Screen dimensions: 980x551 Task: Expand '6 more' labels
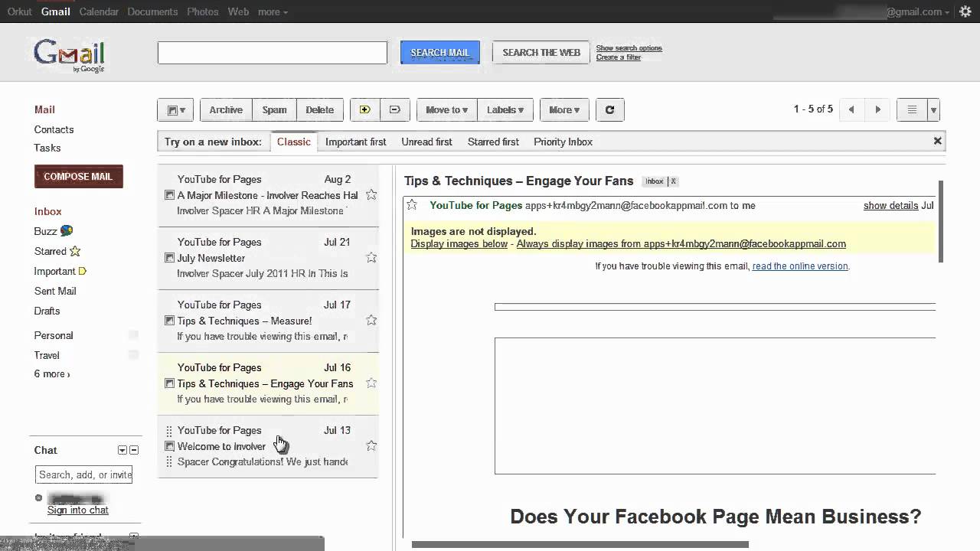51,374
